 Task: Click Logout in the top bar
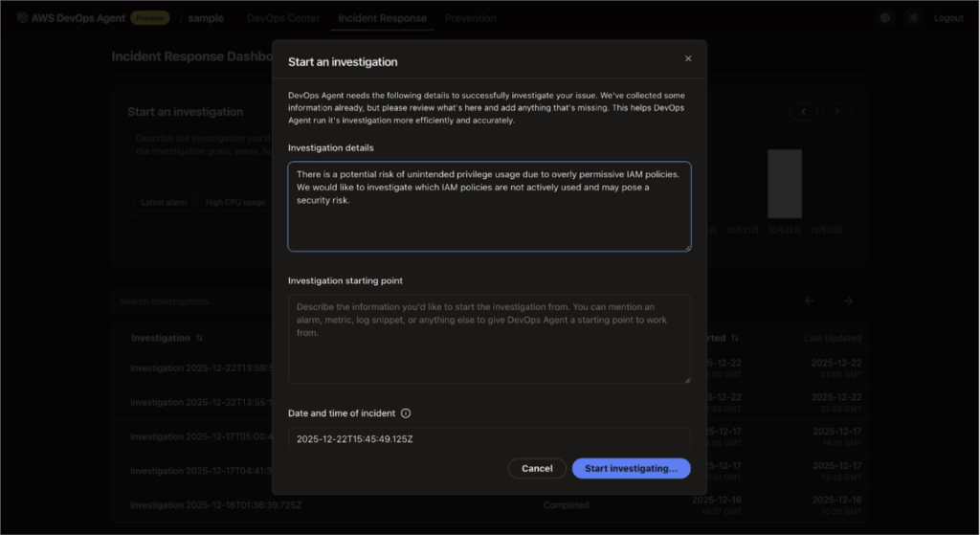947,18
